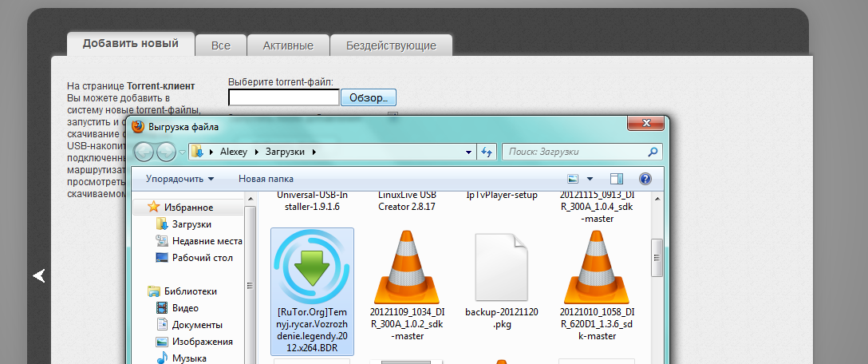Viewport: 868px width, 364px height.
Task: Select Загрузки in the address breadcrumb
Action: (x=285, y=151)
